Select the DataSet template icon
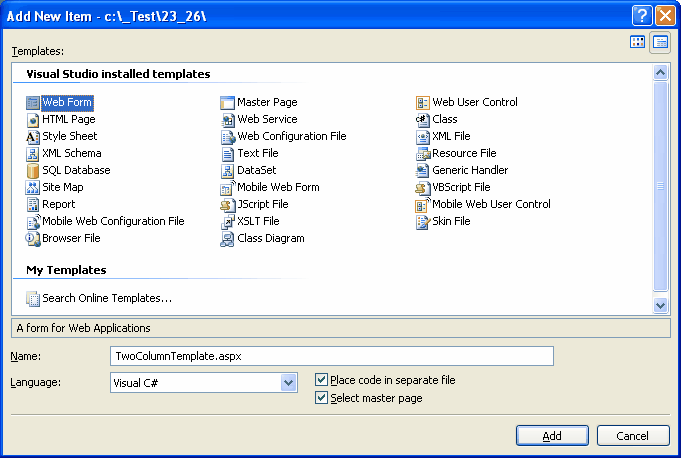This screenshot has width=681, height=458. coord(227,170)
